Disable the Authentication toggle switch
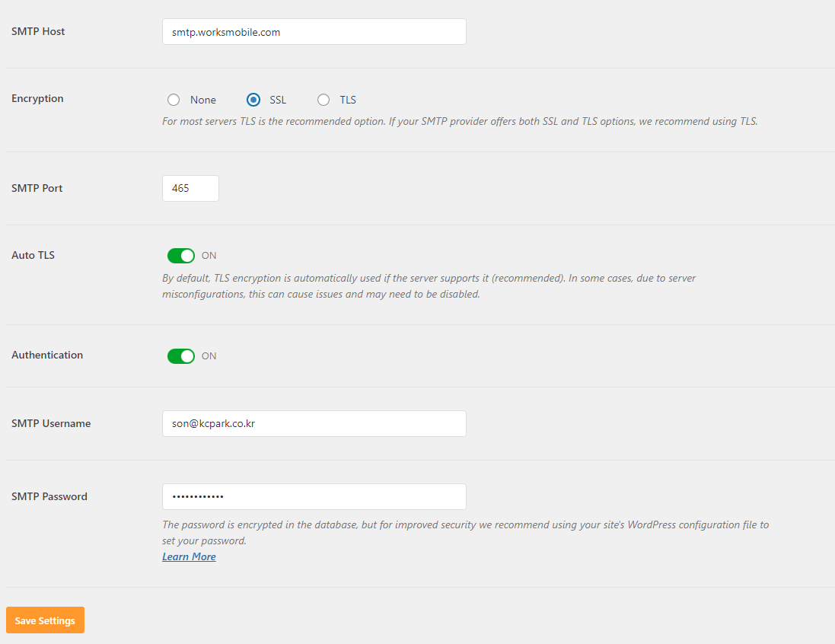835x644 pixels. tap(181, 355)
